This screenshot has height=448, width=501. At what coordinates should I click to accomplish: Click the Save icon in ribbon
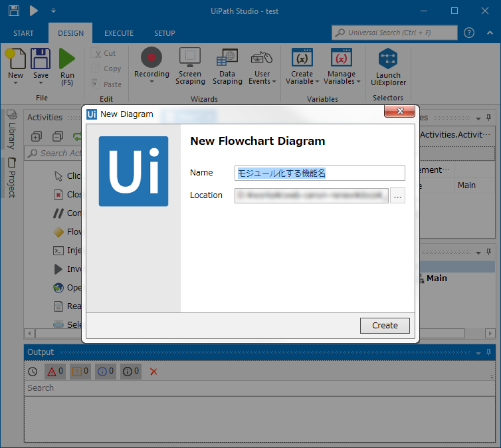(41, 58)
